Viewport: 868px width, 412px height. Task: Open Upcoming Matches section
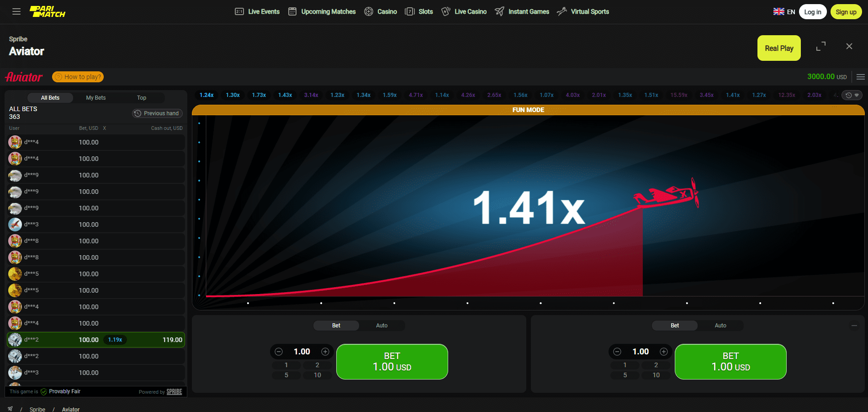click(x=328, y=11)
